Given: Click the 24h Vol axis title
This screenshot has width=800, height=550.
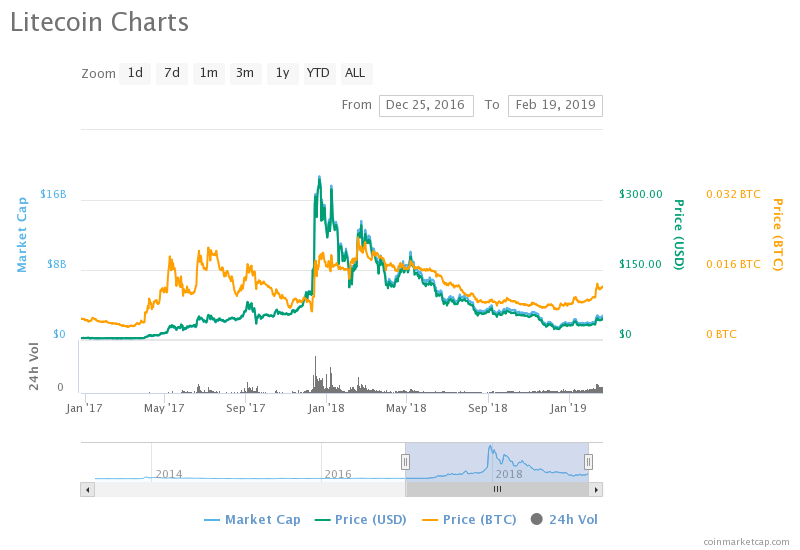Looking at the screenshot, I should tap(34, 367).
